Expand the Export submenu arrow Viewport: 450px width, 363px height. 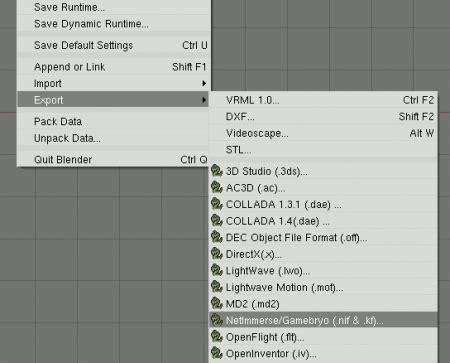tap(204, 100)
